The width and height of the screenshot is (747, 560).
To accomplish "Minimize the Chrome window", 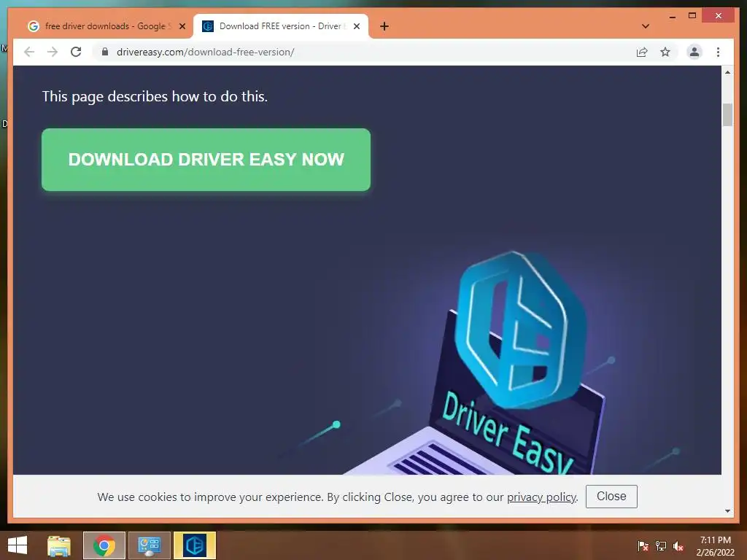I will pyautogui.click(x=672, y=16).
